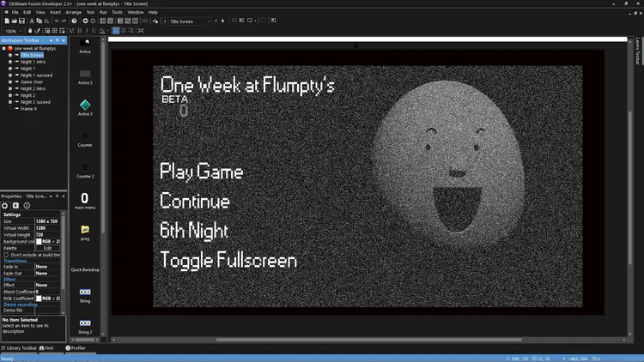644x362 pixels.
Task: Click the Cut scissors icon
Action: pos(32,21)
